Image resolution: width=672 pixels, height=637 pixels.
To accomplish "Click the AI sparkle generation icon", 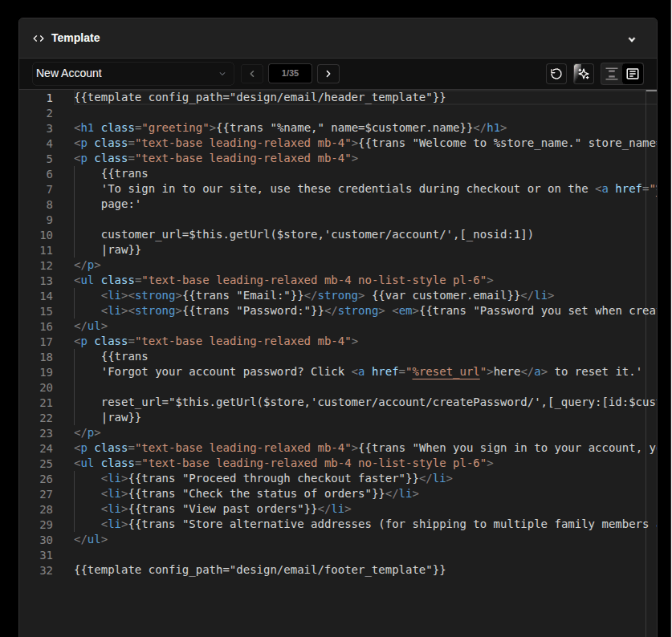I will [583, 73].
